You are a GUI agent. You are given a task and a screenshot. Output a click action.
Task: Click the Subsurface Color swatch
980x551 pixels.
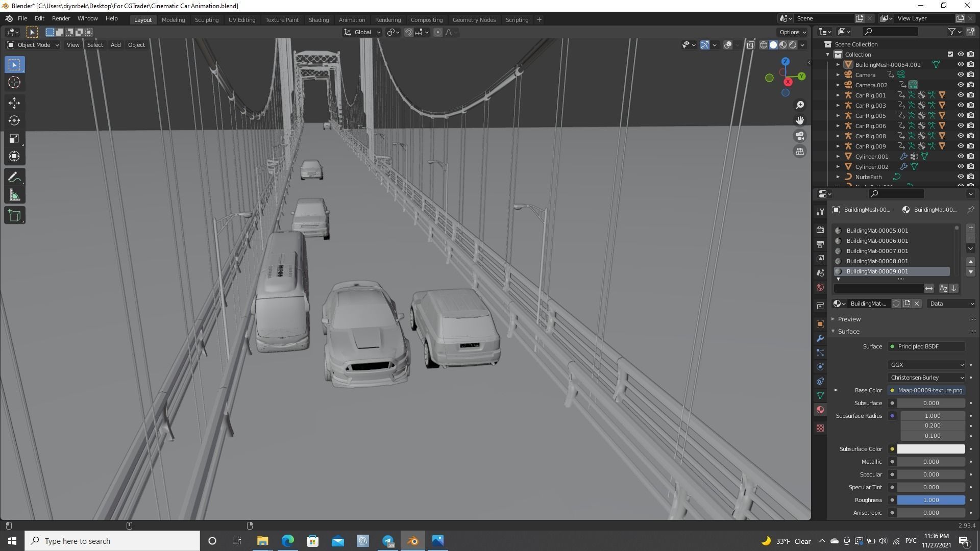931,449
